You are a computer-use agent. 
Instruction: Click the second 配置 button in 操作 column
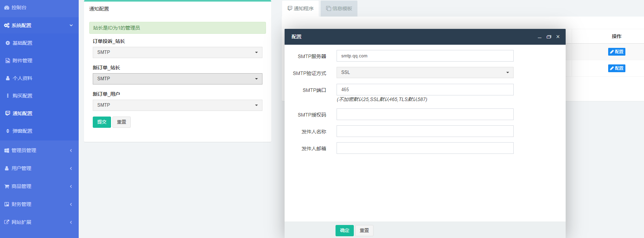[617, 68]
